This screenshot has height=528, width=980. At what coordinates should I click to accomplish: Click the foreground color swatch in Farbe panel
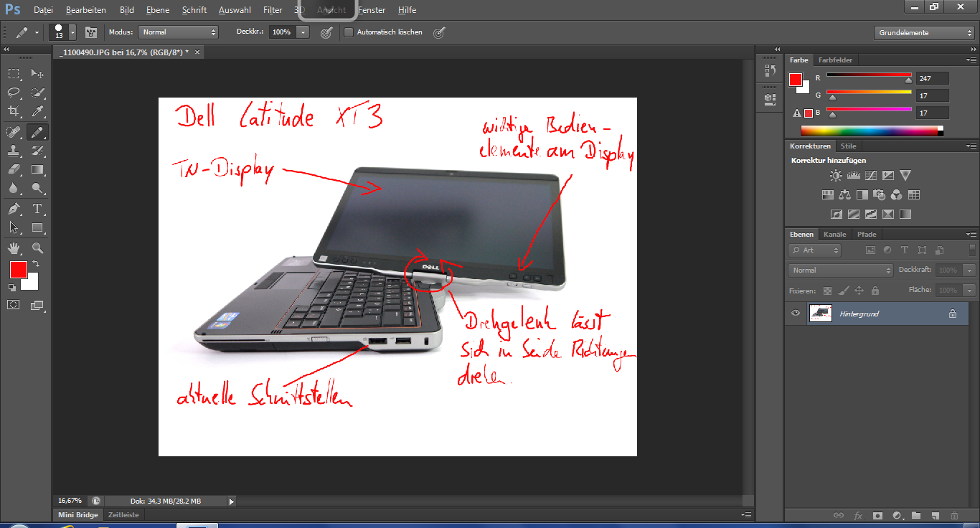pyautogui.click(x=796, y=80)
